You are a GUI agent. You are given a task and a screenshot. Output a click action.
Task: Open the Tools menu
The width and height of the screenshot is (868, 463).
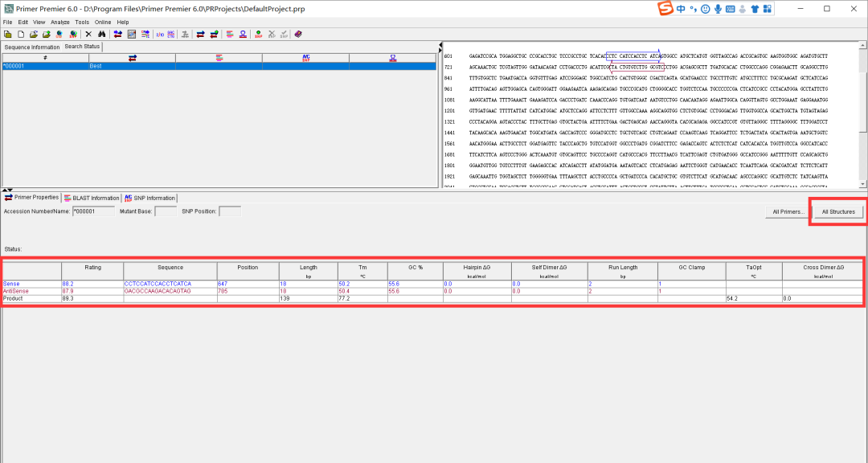[82, 23]
